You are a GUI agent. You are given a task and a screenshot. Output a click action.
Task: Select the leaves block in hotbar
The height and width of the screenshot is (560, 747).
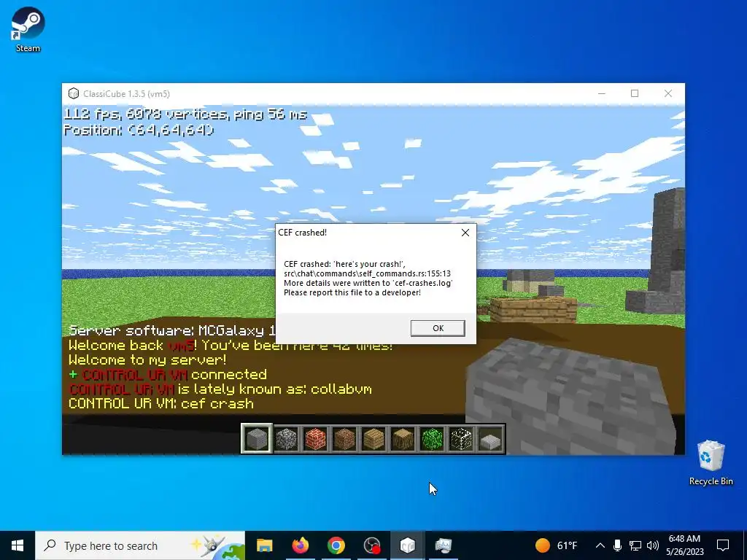(x=432, y=438)
